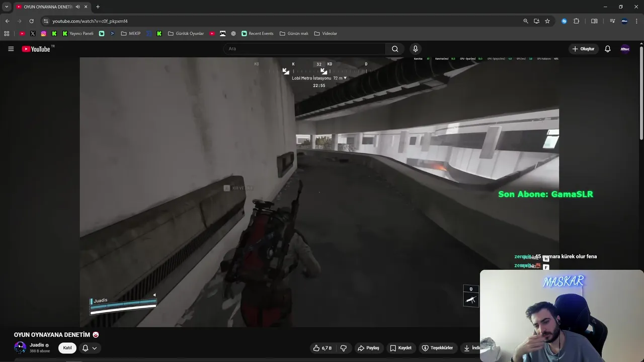Expand the tab search dropdown arrow

pos(7,7)
